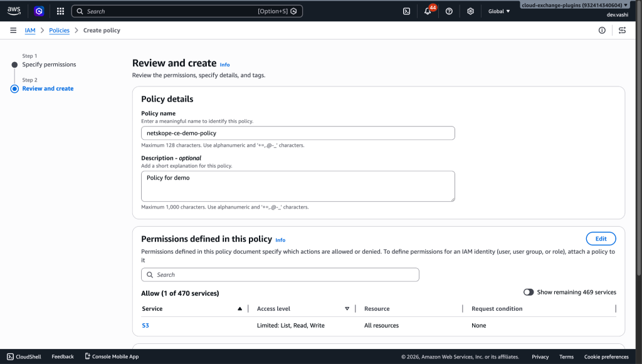
Task: Click the Access level column header label
Action: click(x=273, y=309)
